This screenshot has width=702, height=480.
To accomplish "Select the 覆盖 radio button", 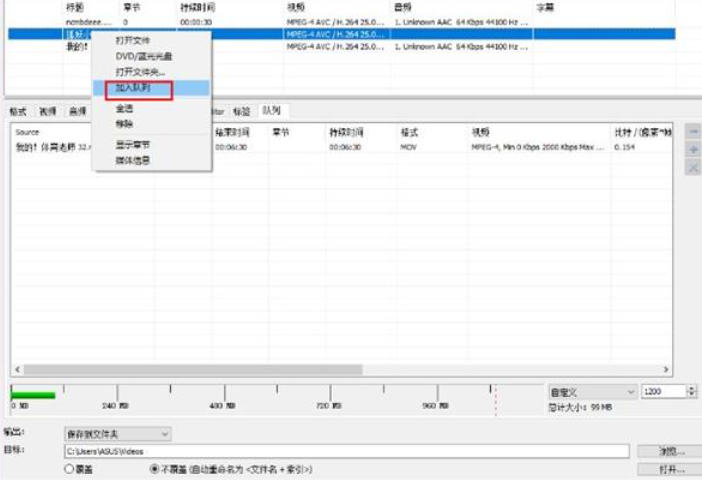I will click(x=70, y=468).
